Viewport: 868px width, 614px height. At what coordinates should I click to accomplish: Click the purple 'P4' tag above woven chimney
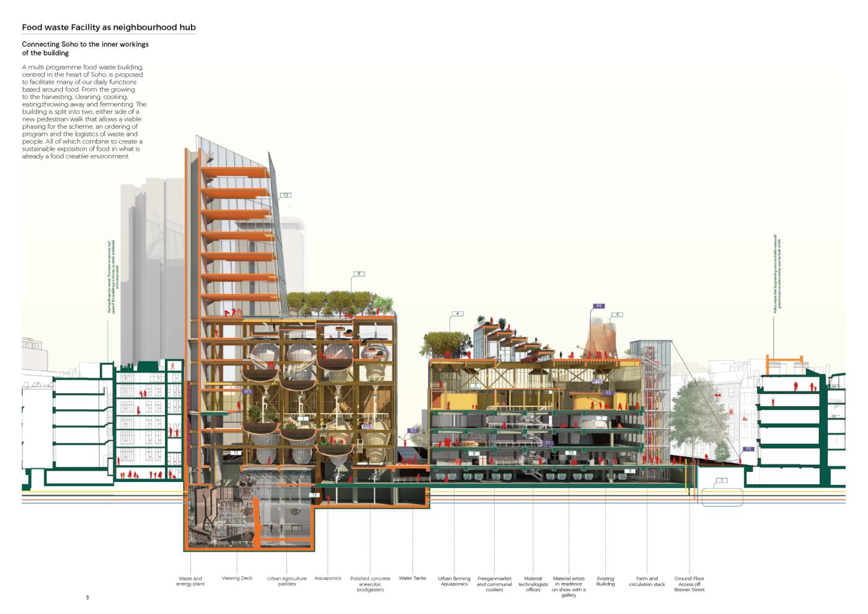599,306
